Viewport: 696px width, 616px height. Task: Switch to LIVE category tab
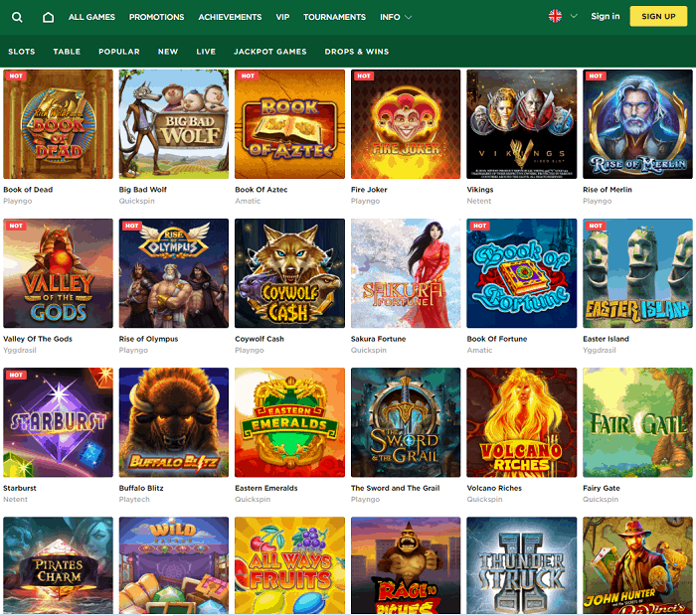pyautogui.click(x=206, y=52)
